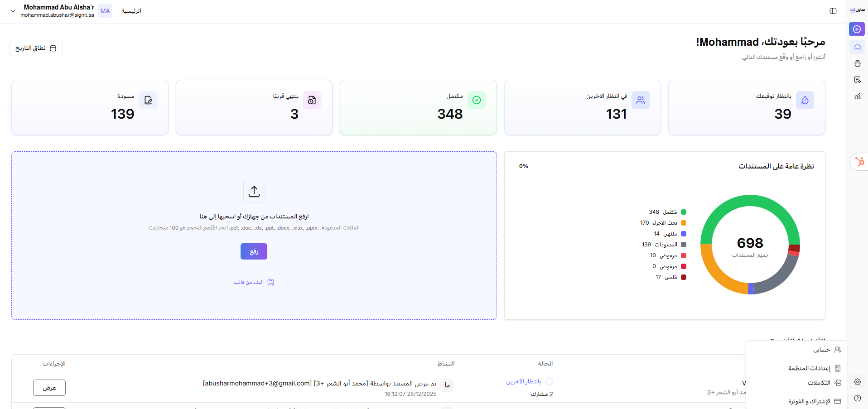Click the blue رفع upload button
This screenshot has width=868, height=409.
pyautogui.click(x=254, y=251)
